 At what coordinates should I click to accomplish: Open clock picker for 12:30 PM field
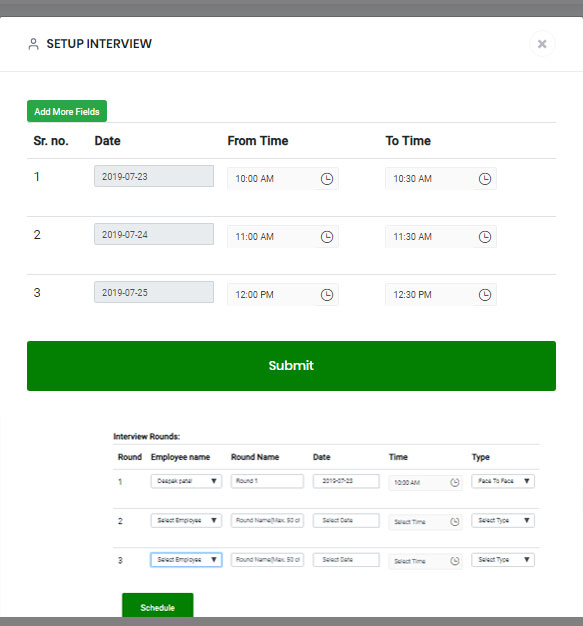click(485, 295)
